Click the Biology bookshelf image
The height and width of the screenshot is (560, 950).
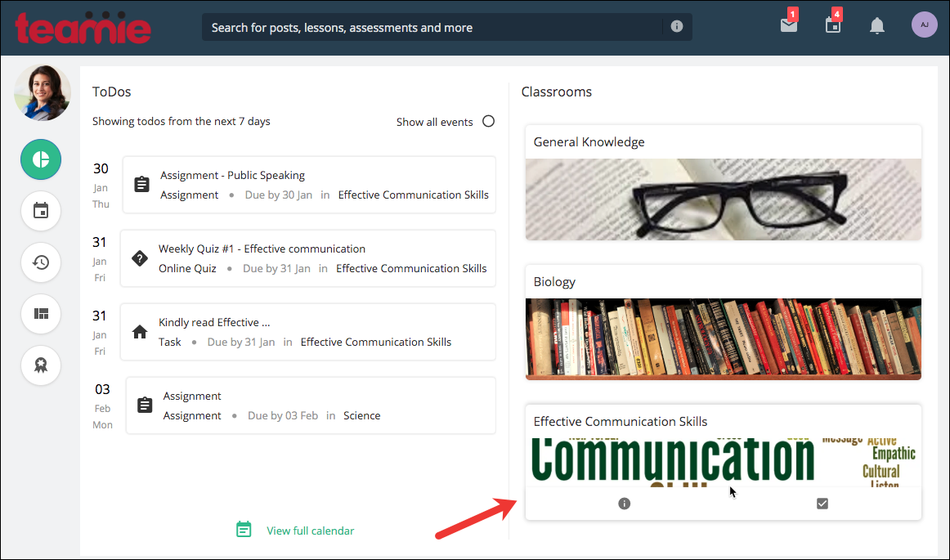[x=724, y=338]
